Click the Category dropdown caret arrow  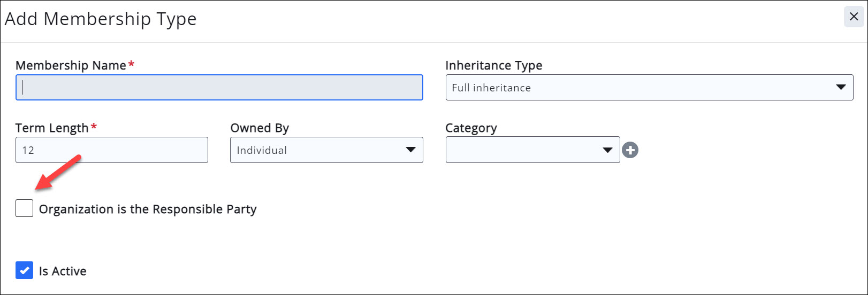pos(607,150)
